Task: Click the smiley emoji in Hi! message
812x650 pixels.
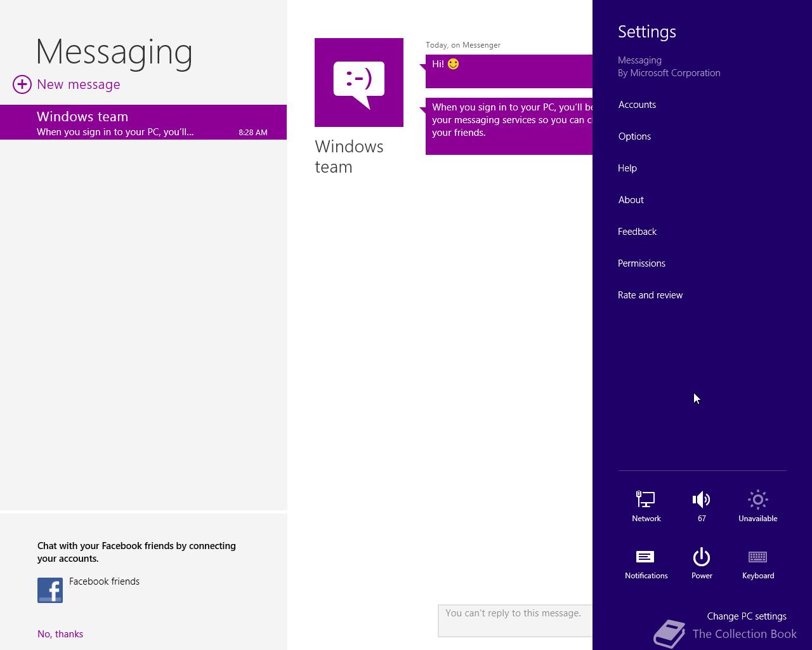Action: click(x=453, y=64)
